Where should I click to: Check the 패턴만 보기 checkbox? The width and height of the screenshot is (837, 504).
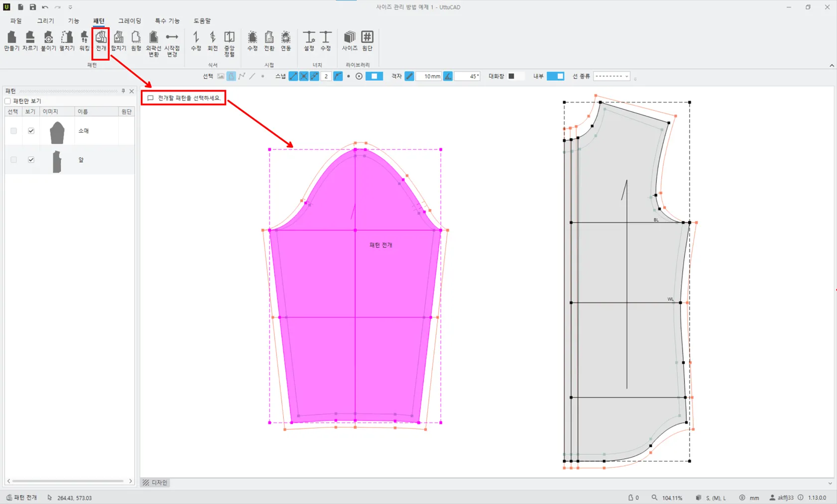[8, 101]
